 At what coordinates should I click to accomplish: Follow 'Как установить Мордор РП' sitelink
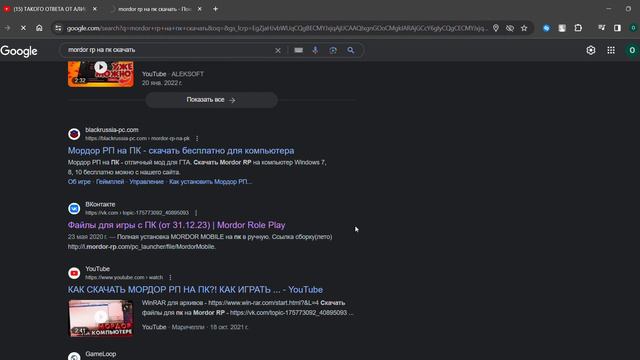[210, 182]
